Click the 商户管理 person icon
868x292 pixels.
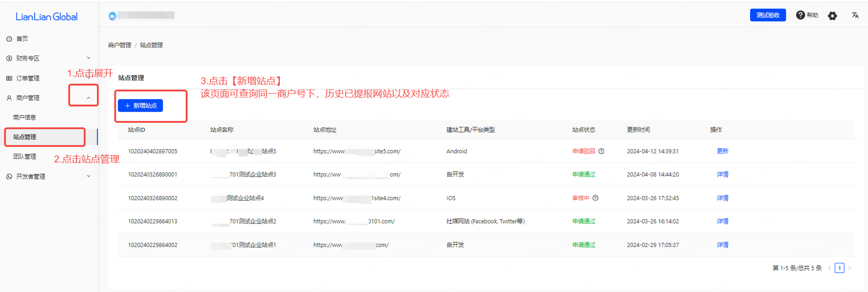[x=9, y=98]
